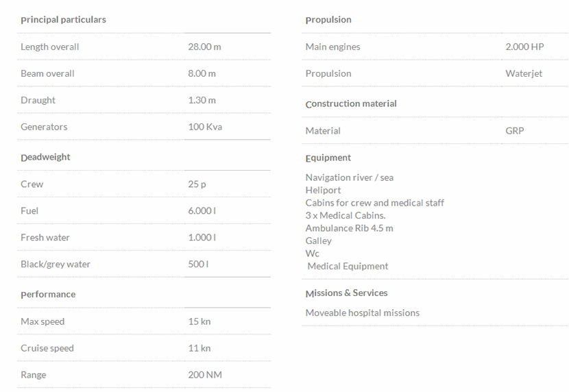
Task: Select the Range value 200 NM
Action: click(205, 375)
